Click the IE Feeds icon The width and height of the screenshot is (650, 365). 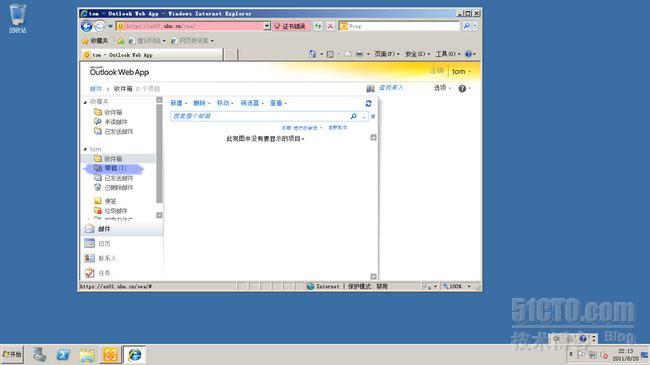point(330,54)
